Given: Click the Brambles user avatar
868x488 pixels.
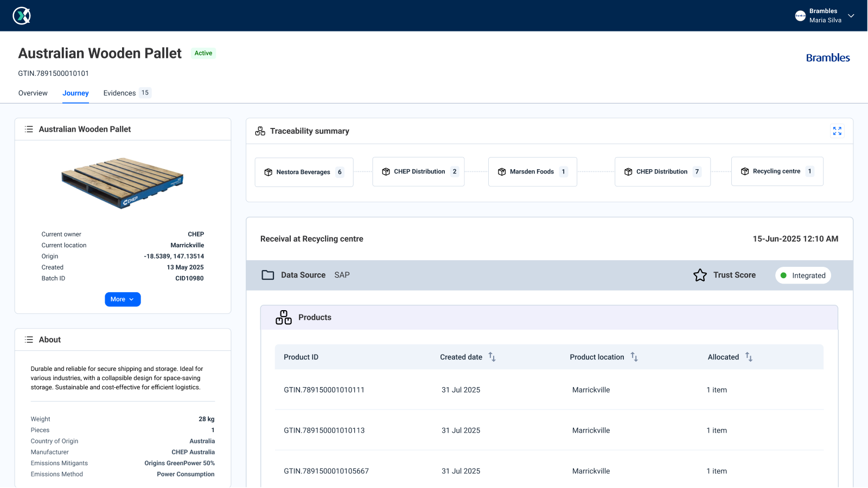Looking at the screenshot, I should (x=800, y=16).
